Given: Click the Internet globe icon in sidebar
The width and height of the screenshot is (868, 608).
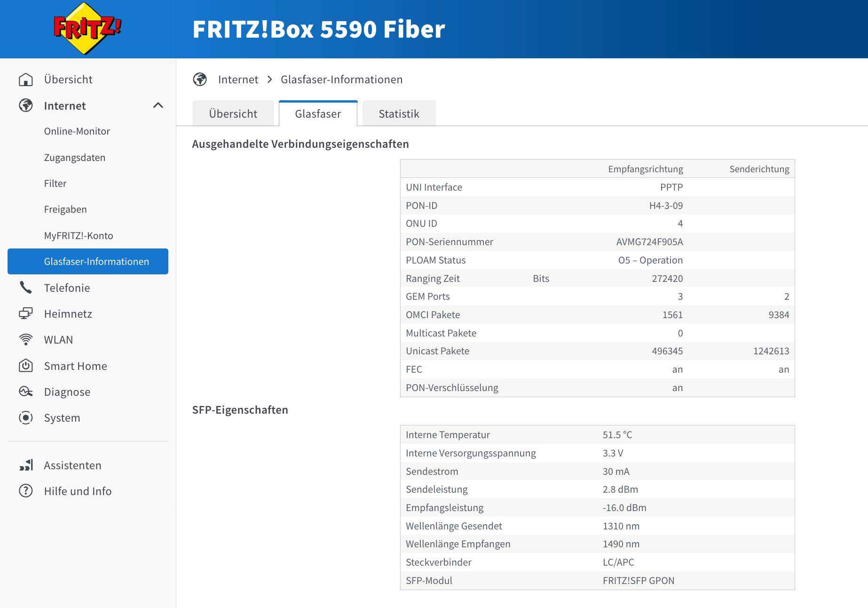Looking at the screenshot, I should [x=26, y=105].
